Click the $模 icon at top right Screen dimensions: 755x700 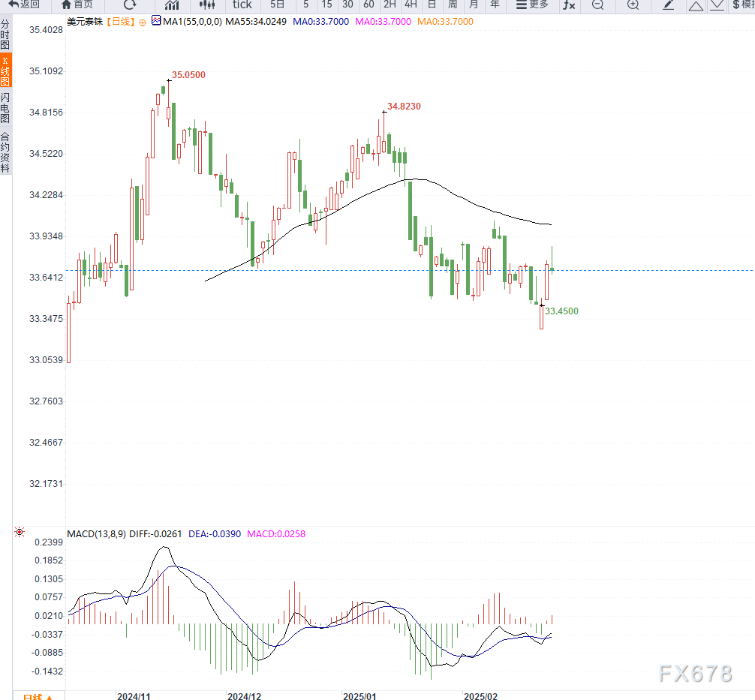pos(742,5)
